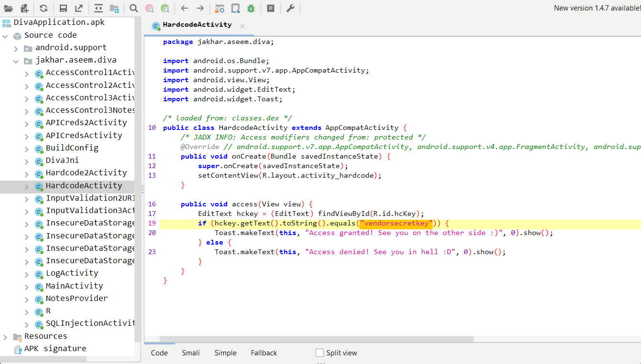Click the Save all floppy disk icon
This screenshot has width=641, height=364.
(x=63, y=8)
